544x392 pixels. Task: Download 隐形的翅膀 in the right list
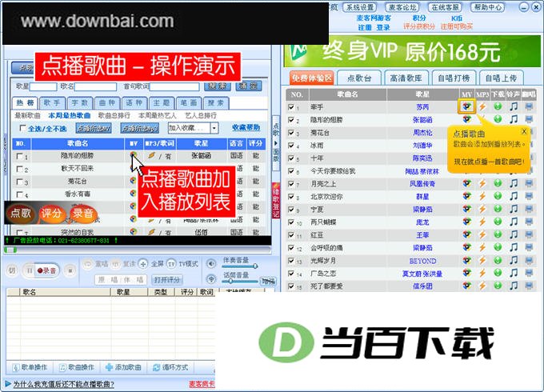[x=498, y=119]
